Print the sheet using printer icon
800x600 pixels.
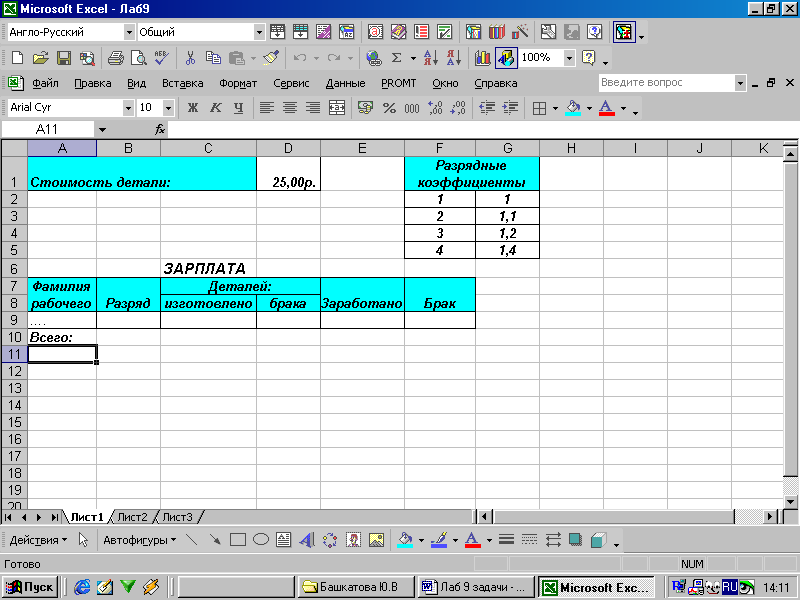tap(115, 58)
